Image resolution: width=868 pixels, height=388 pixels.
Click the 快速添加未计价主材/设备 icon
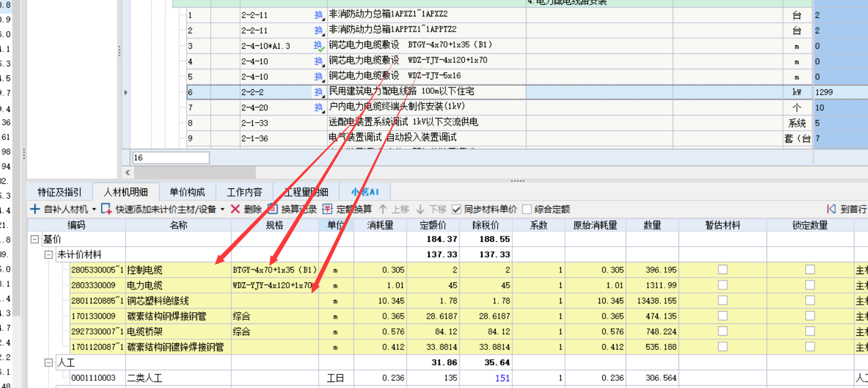point(106,209)
